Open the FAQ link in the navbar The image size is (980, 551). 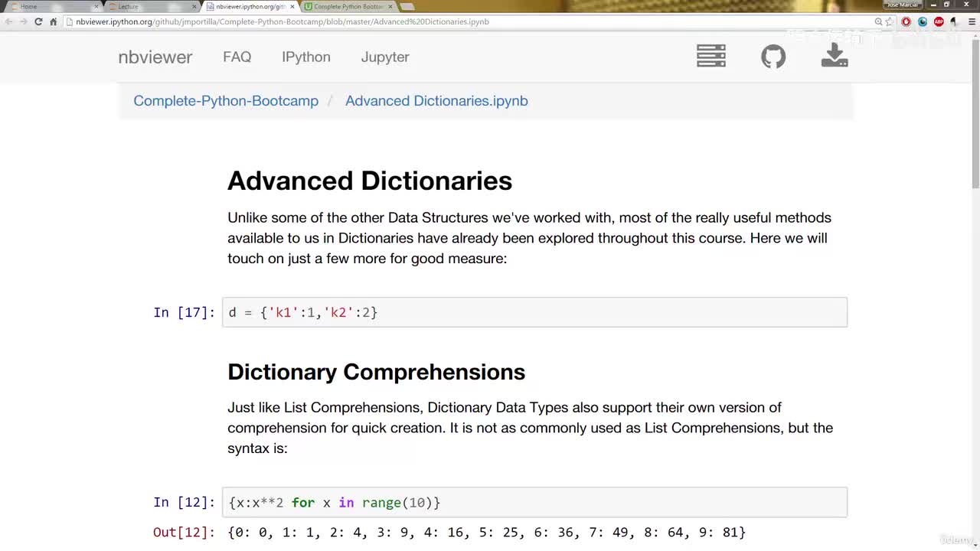click(x=237, y=57)
